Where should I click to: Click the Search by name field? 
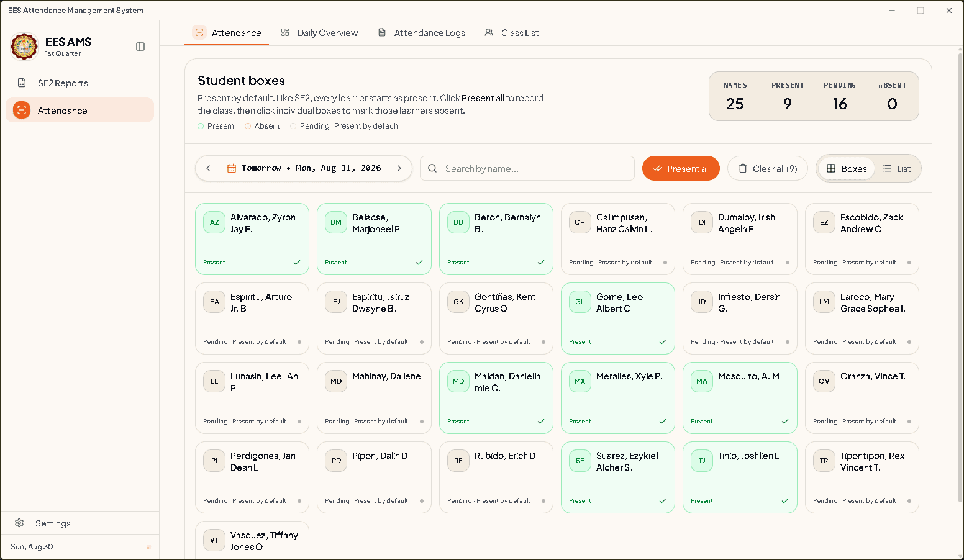[x=527, y=168]
